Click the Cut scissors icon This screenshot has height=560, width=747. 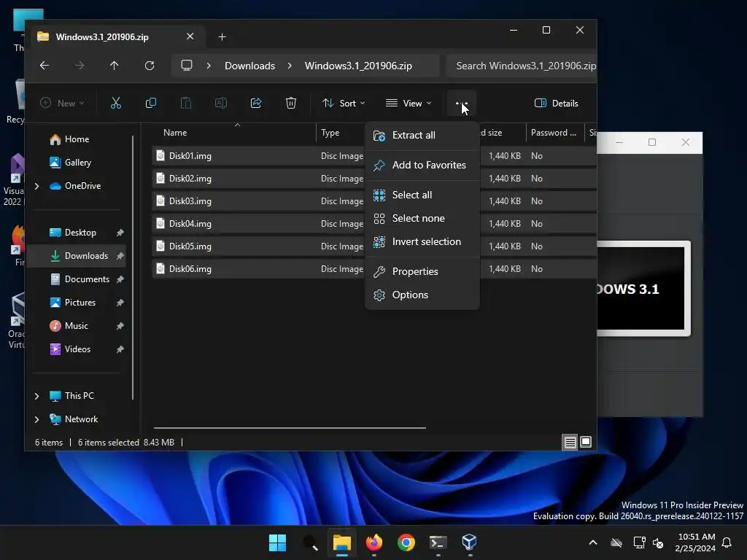(116, 103)
